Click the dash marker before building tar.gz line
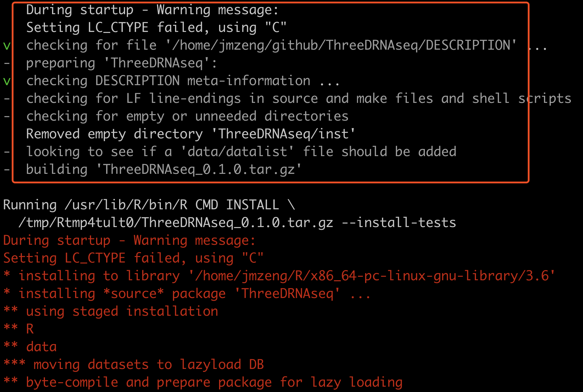 [x=7, y=170]
